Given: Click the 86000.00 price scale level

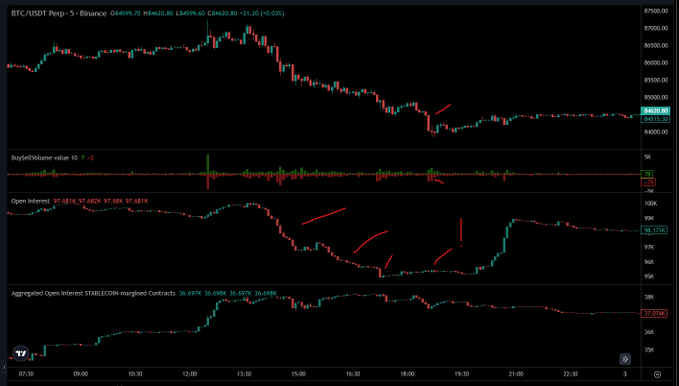Looking at the screenshot, I should tap(656, 63).
